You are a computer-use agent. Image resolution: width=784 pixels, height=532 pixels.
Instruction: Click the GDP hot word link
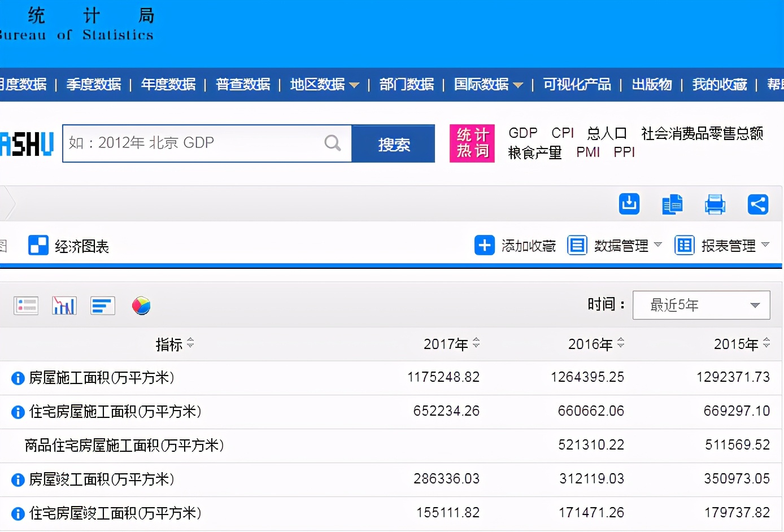pyautogui.click(x=522, y=132)
